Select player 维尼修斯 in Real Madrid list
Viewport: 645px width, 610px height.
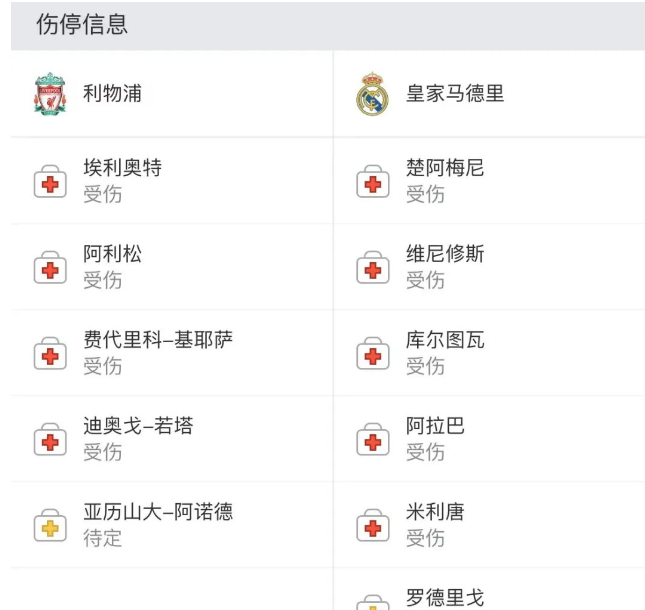445,254
